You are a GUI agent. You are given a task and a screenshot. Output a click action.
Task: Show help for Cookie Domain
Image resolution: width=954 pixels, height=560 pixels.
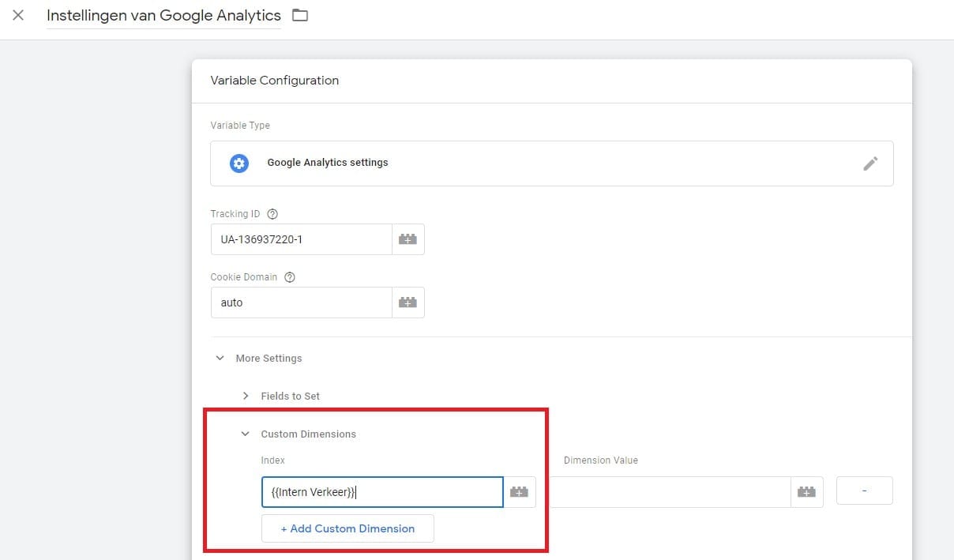(x=289, y=277)
